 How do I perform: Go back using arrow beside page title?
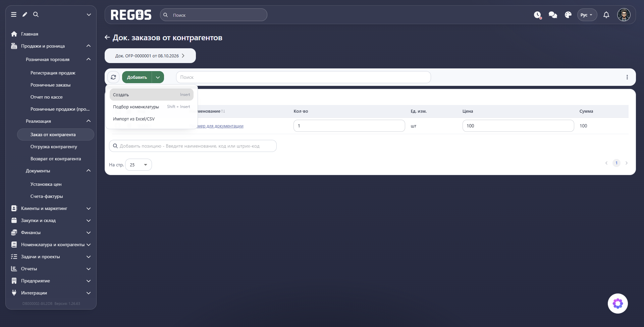point(107,38)
